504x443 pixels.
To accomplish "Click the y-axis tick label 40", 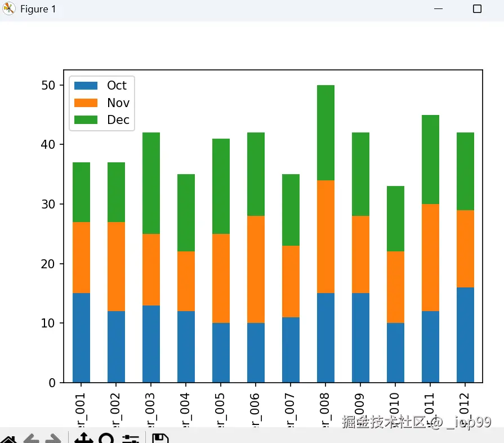I will point(48,144).
